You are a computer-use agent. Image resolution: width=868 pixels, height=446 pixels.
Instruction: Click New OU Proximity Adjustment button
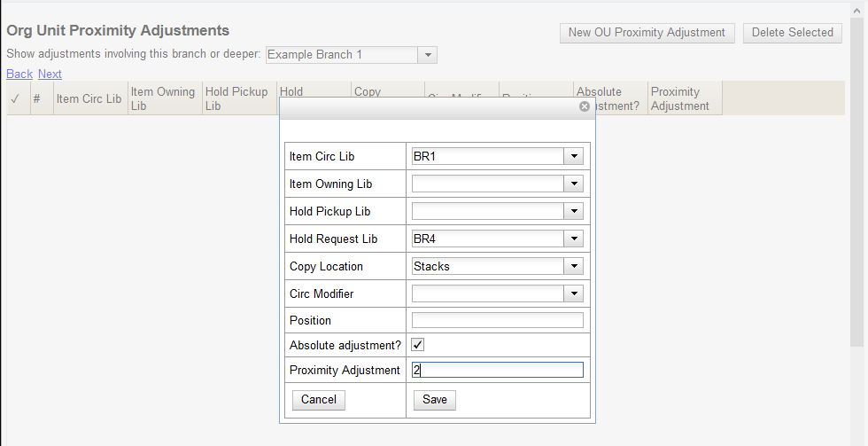tap(647, 33)
